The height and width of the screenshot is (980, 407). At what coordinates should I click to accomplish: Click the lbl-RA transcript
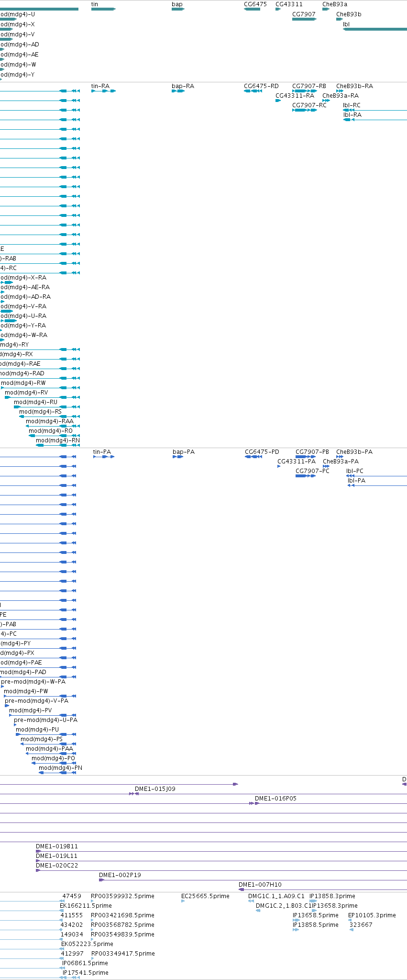tap(375, 120)
